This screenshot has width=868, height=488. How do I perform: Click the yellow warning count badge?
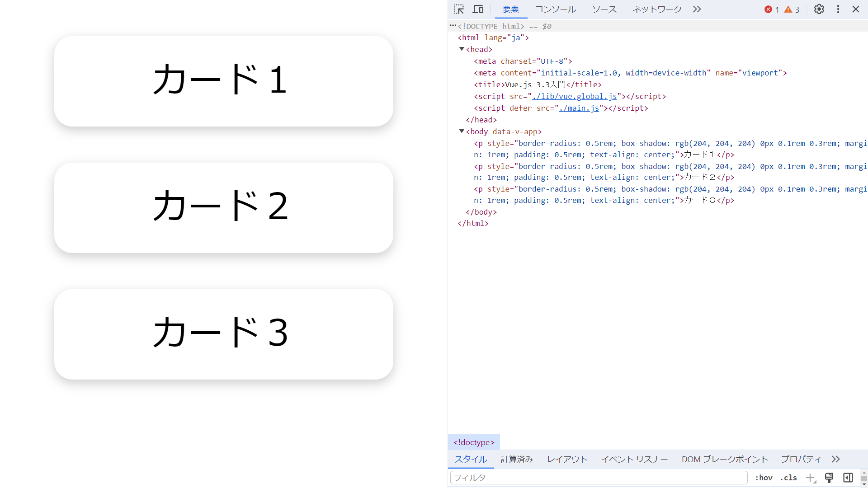791,9
